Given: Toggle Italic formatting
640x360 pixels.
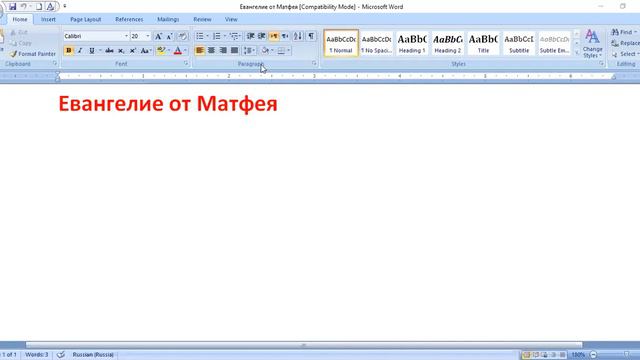Looking at the screenshot, I should tap(80, 51).
